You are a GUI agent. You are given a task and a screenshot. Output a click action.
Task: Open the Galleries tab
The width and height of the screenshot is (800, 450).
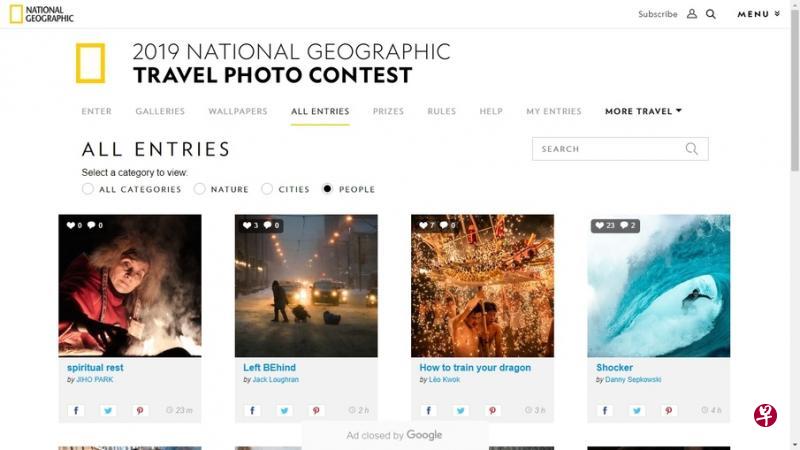(160, 111)
